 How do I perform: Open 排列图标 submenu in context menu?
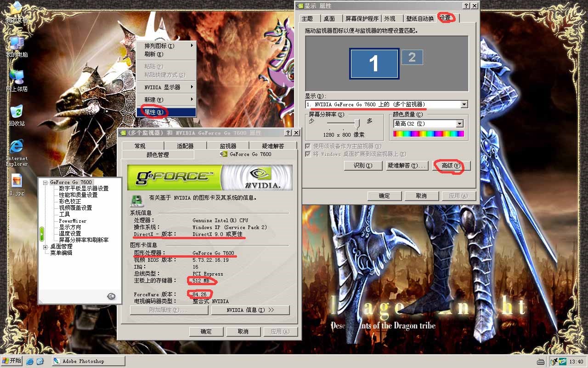(x=166, y=46)
